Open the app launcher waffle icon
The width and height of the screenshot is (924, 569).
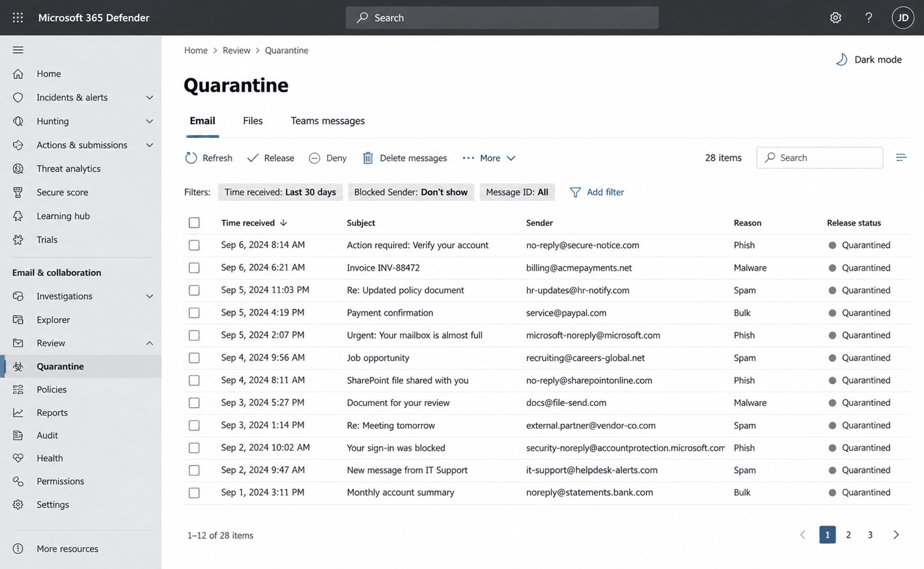[x=18, y=18]
